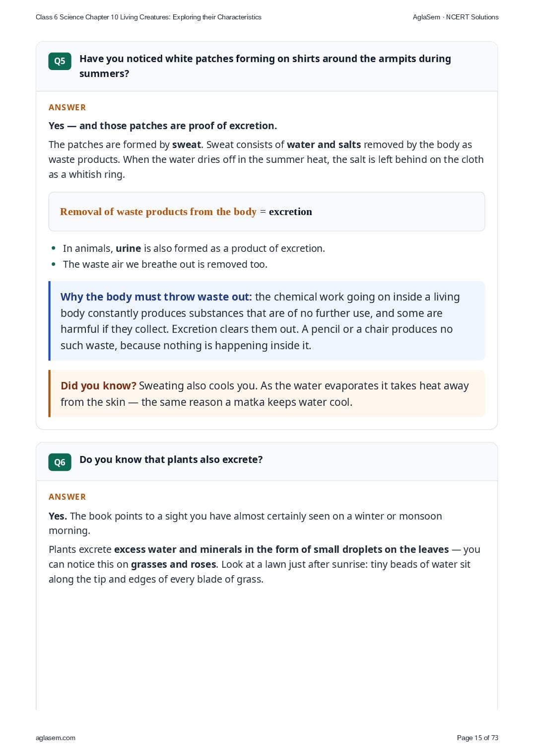
Task: Click the first ANSWER label under Q5
Action: 67,107
